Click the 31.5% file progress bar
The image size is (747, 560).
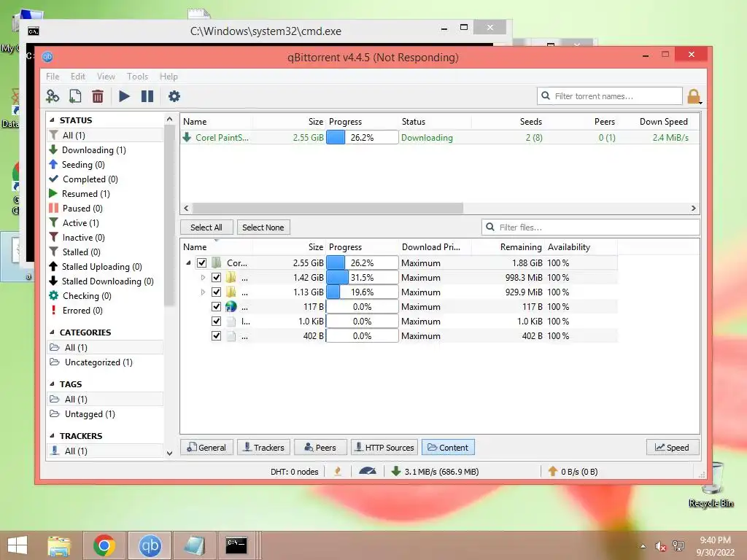click(362, 278)
